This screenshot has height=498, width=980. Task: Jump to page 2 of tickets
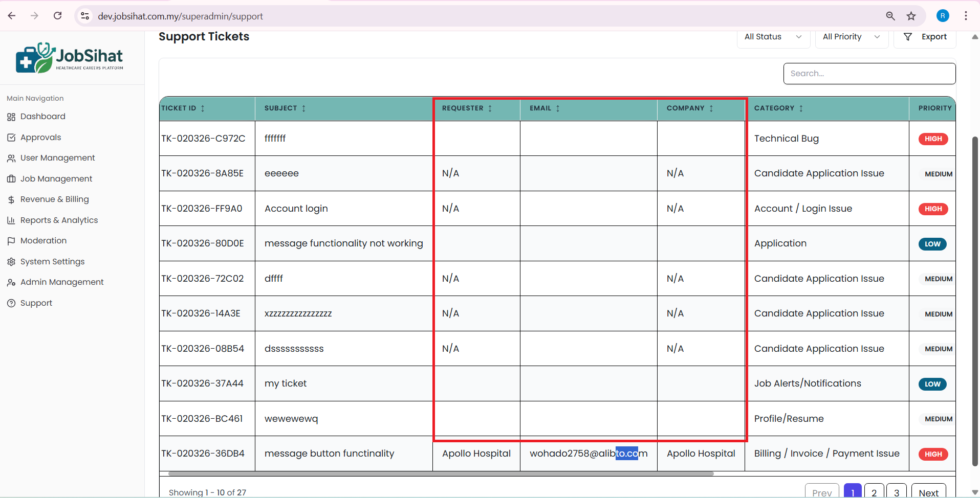pos(874,492)
